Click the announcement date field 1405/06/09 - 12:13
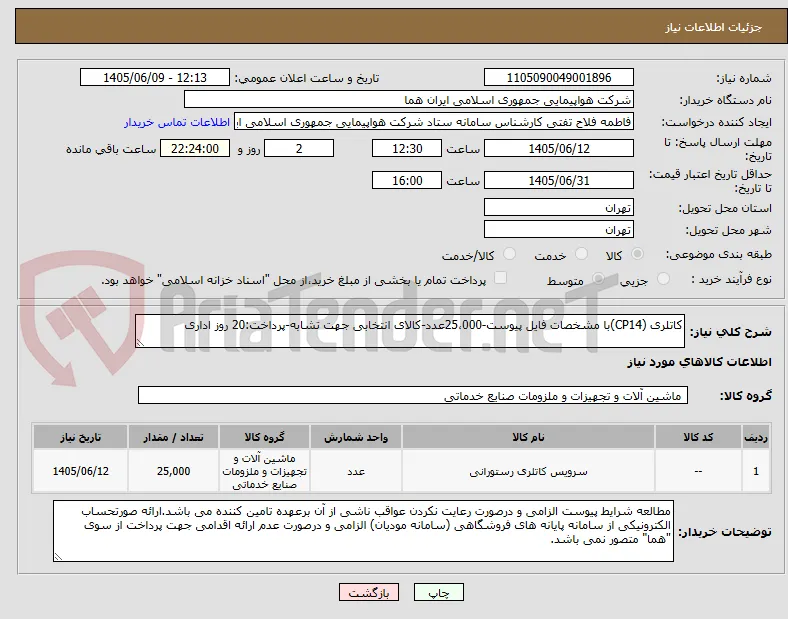Image resolution: width=788 pixels, height=619 pixels. 155,78
